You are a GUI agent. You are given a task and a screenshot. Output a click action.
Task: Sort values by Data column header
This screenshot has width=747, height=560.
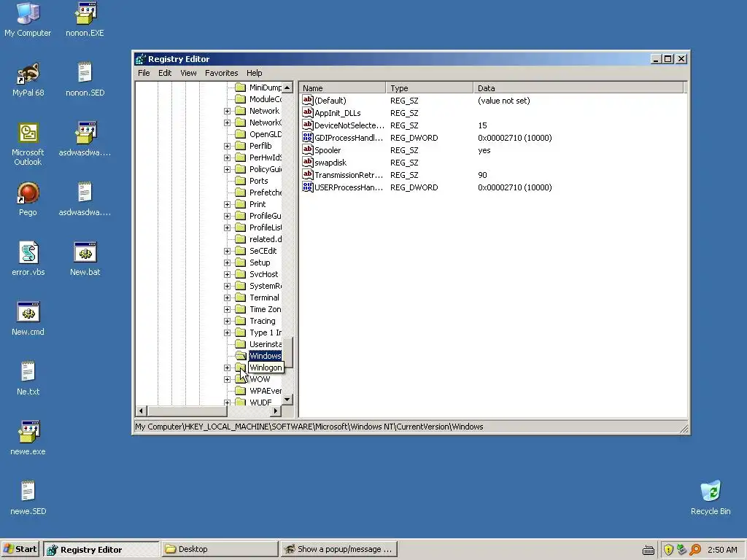(578, 88)
